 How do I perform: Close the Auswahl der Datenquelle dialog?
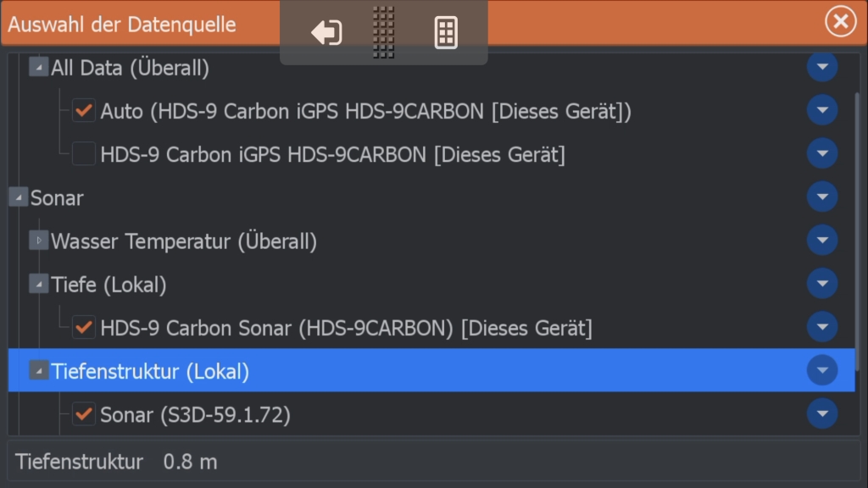click(840, 22)
